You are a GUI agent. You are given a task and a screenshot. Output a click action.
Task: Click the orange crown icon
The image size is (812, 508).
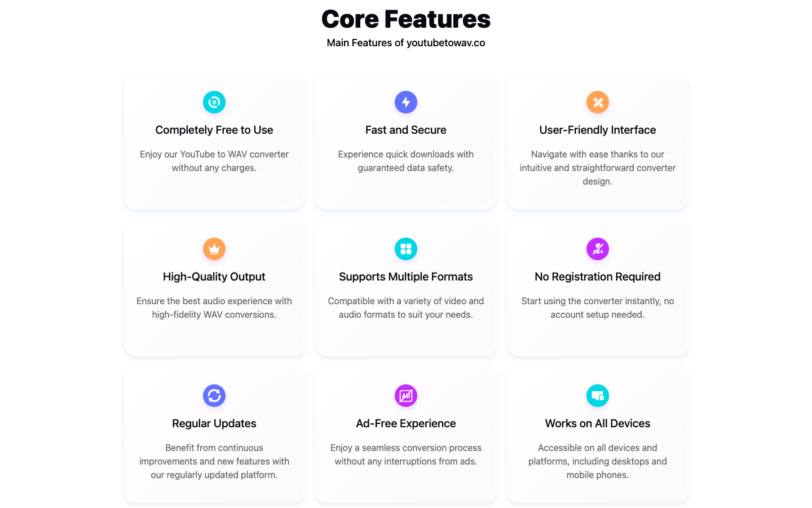click(214, 249)
